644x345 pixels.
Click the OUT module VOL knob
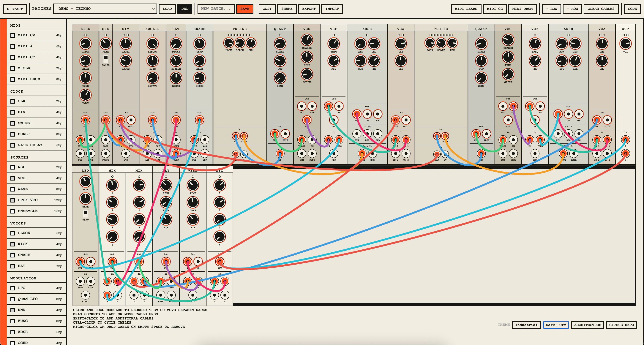tap(626, 44)
